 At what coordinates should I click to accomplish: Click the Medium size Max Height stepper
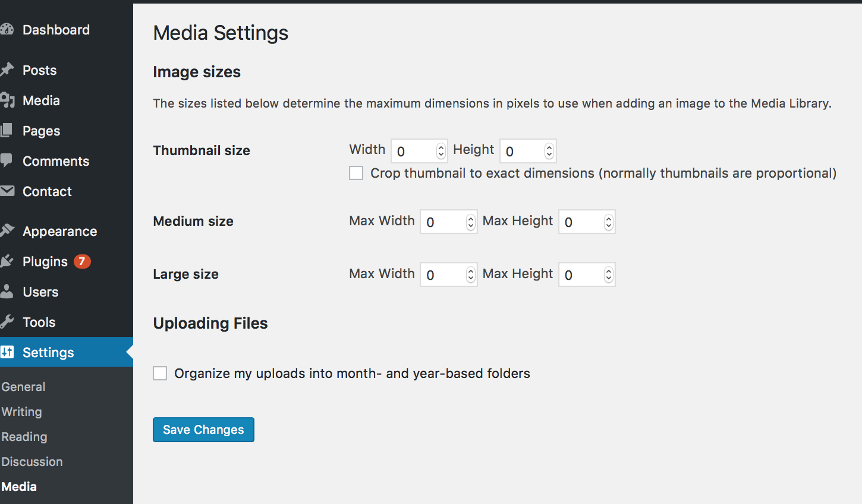pyautogui.click(x=608, y=222)
